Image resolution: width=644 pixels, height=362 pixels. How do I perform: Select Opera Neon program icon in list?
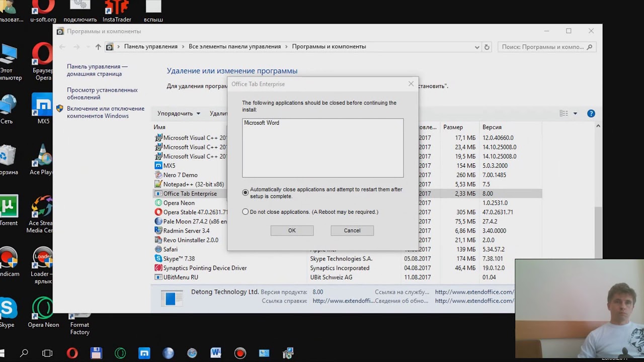click(x=158, y=203)
